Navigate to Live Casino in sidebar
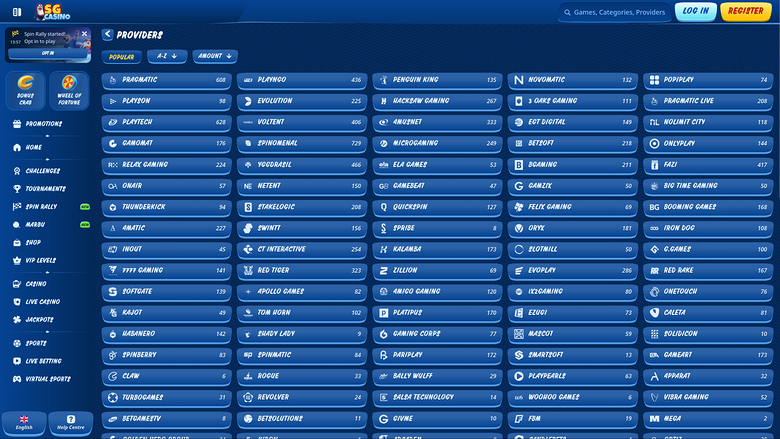The height and width of the screenshot is (439, 780). point(43,301)
